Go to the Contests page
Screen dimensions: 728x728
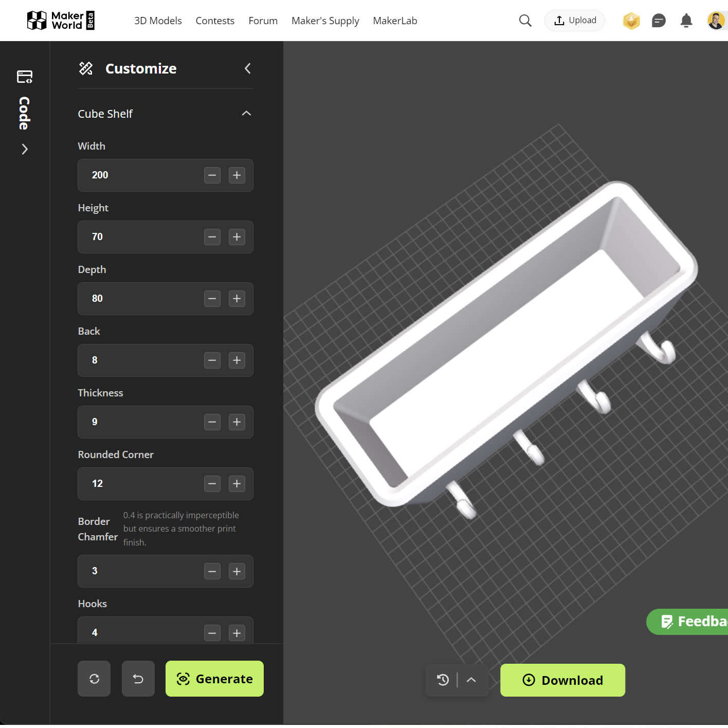(x=215, y=21)
